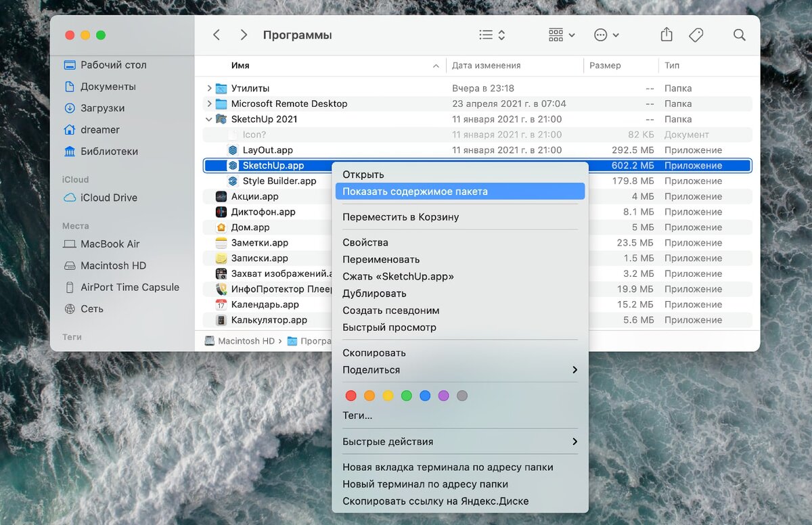Open the grouping options dropdown
The height and width of the screenshot is (525, 812).
pos(562,35)
